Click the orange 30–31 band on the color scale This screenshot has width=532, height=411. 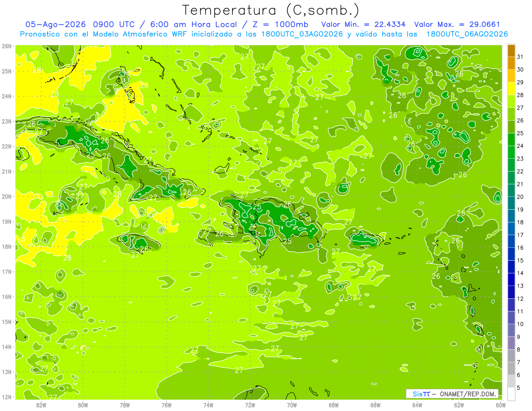[x=511, y=63]
